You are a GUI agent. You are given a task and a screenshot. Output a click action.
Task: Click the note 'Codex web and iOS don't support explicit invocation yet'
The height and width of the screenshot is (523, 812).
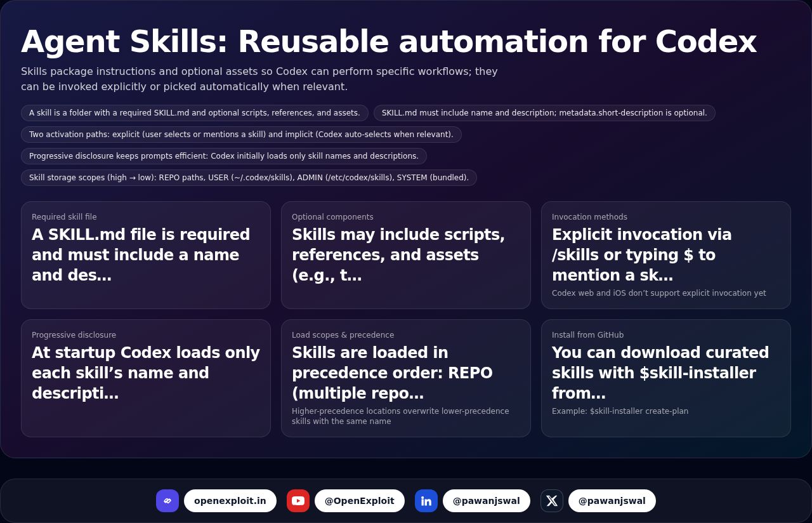pos(659,293)
